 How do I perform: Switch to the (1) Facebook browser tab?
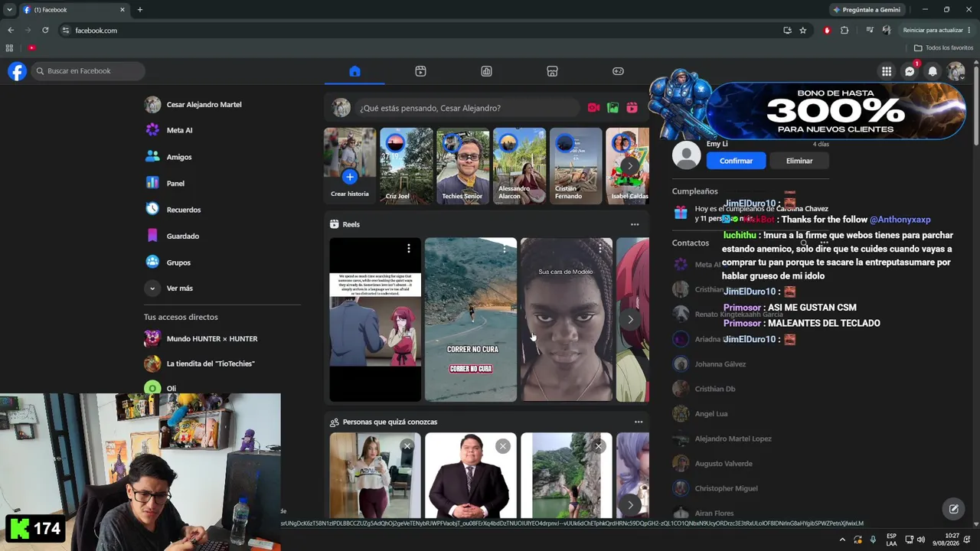pos(74,10)
